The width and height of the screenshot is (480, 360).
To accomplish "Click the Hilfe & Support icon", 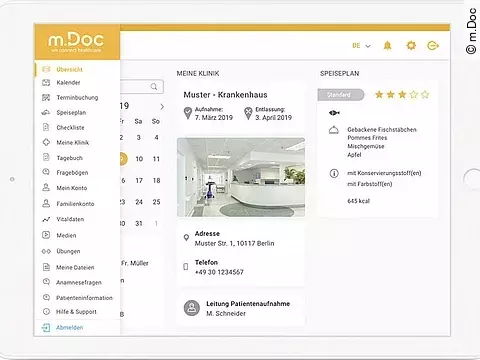I will [x=46, y=312].
